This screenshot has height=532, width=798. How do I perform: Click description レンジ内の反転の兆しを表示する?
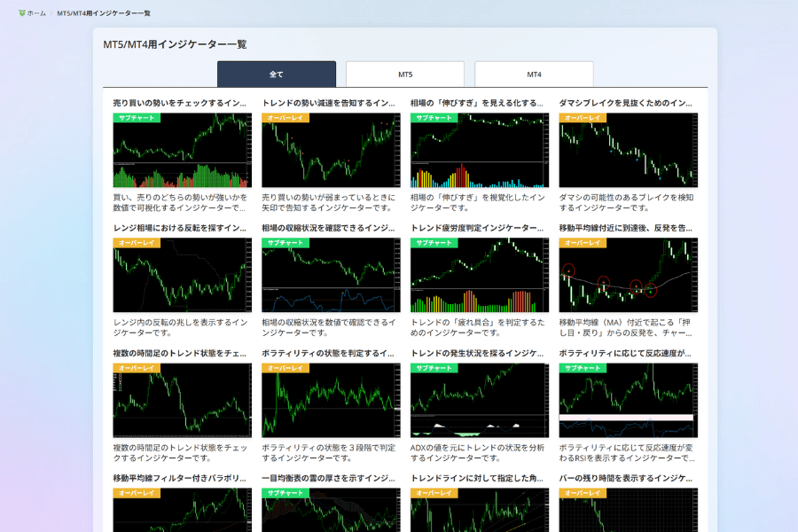tap(180, 328)
